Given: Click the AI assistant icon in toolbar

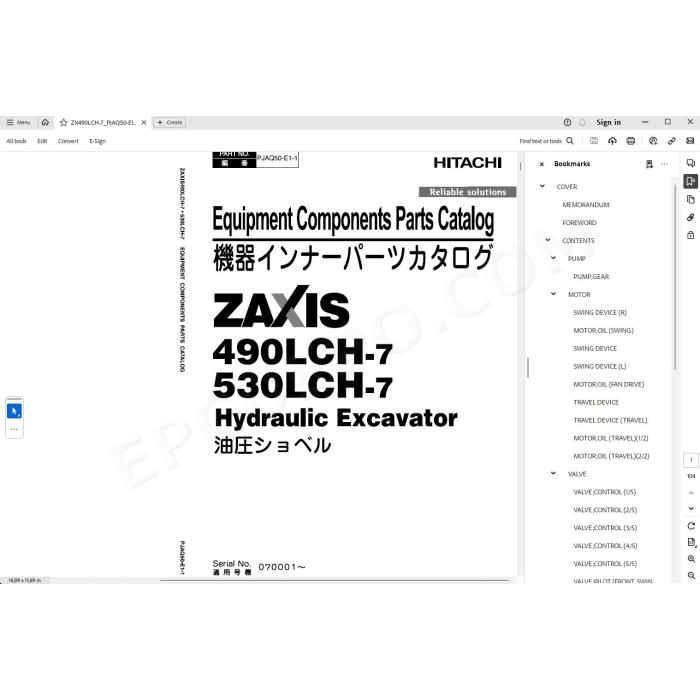Looking at the screenshot, I should (x=653, y=141).
